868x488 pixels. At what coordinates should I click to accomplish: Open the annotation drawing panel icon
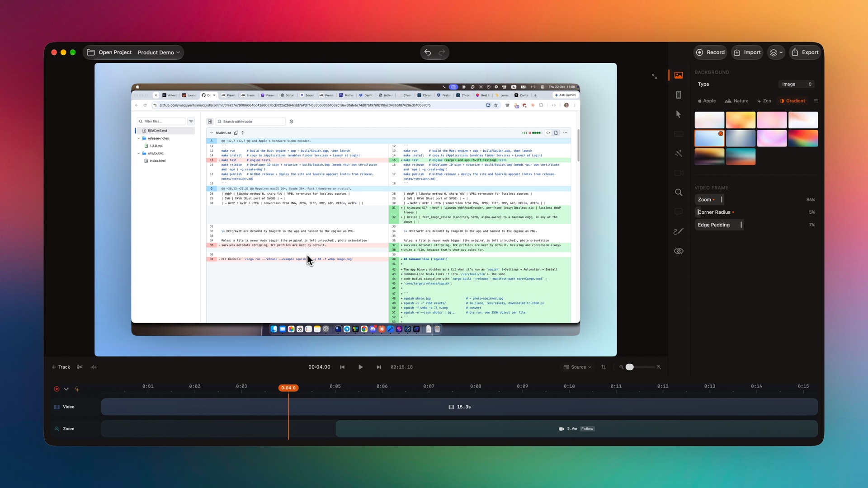(679, 231)
